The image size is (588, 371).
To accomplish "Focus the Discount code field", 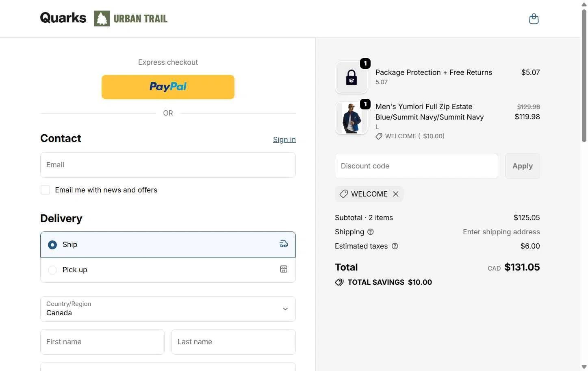I will [x=416, y=166].
